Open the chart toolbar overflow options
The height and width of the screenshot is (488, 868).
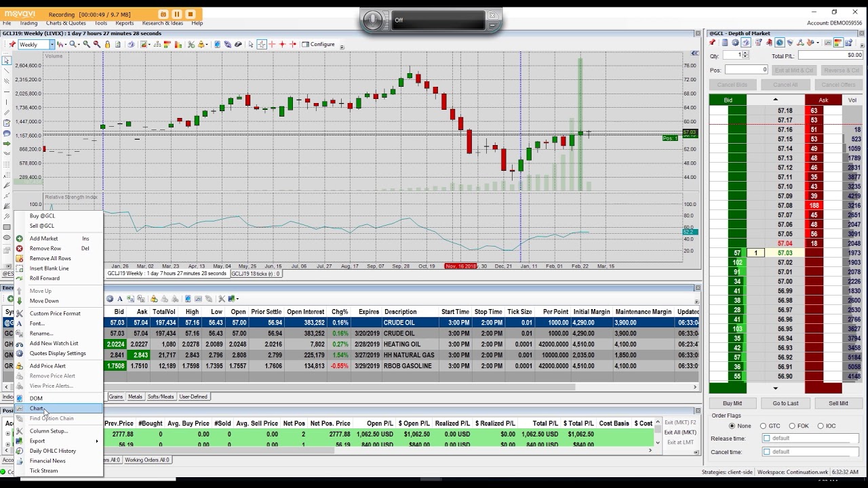coord(342,46)
